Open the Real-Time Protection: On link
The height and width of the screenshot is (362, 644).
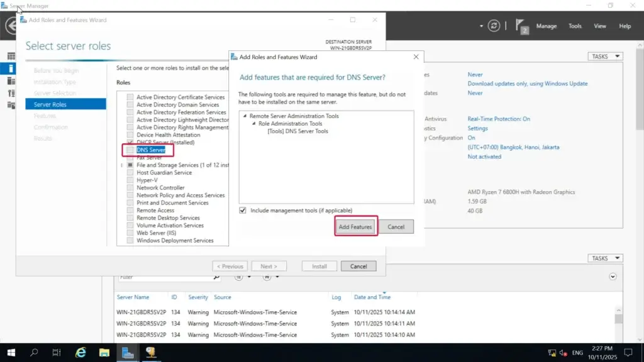point(499,119)
